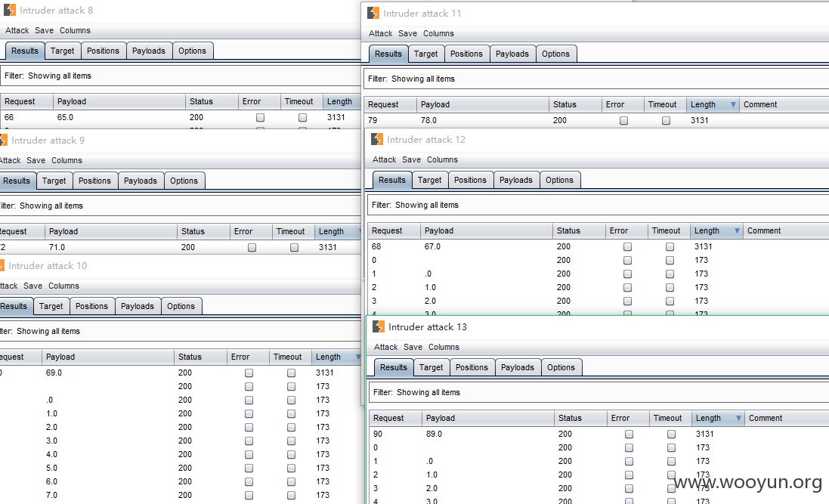This screenshot has width=829, height=504.
Task: Sort by Length arrow in Intruder attack 13
Action: pos(738,419)
